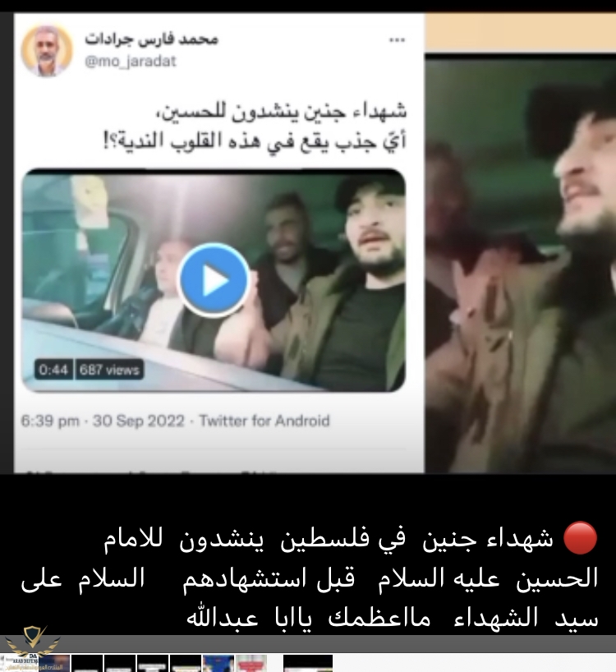
Task: Click the 30 Sep 2022 date
Action: click(139, 421)
